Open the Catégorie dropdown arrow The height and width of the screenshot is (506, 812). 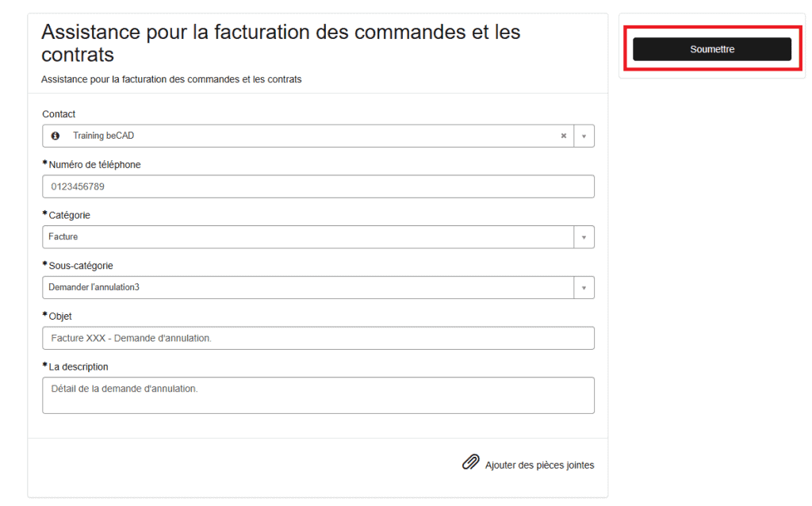point(584,237)
